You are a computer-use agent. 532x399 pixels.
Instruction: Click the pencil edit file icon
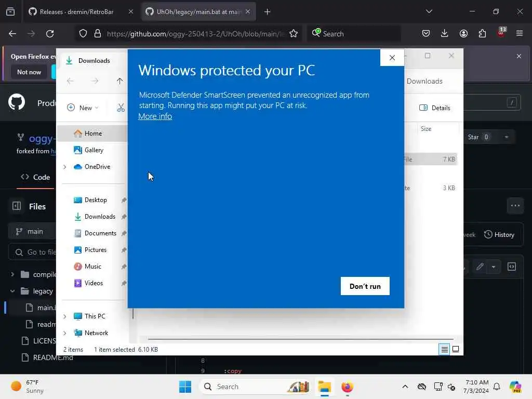(480, 267)
